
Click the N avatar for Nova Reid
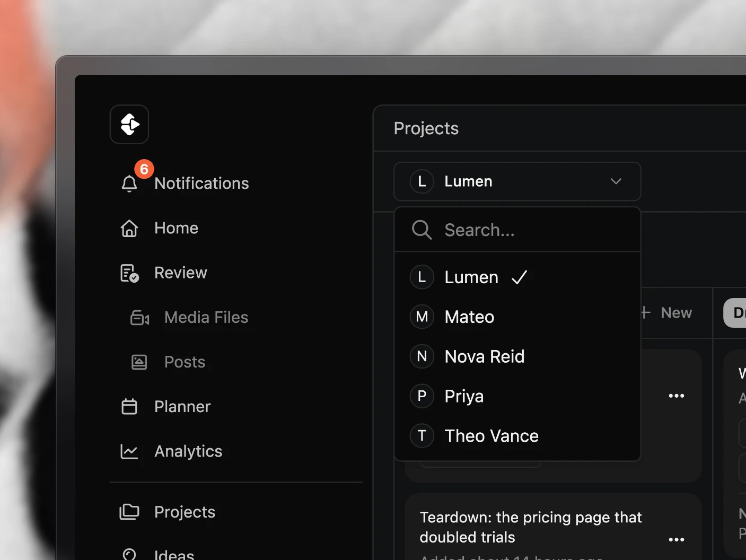click(x=422, y=356)
